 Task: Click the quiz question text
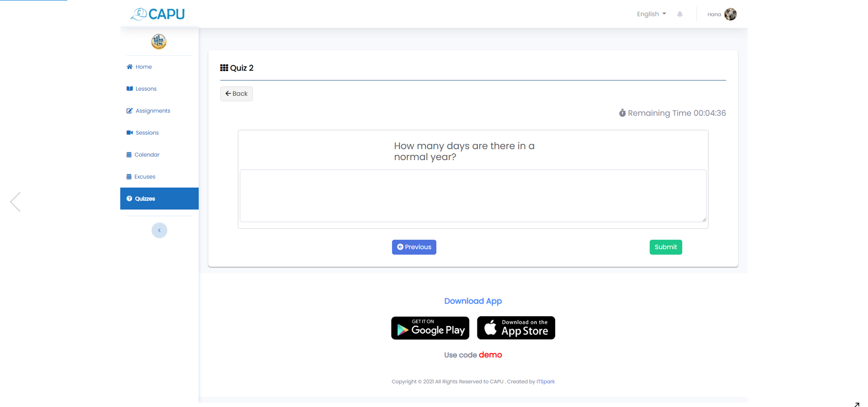point(464,151)
